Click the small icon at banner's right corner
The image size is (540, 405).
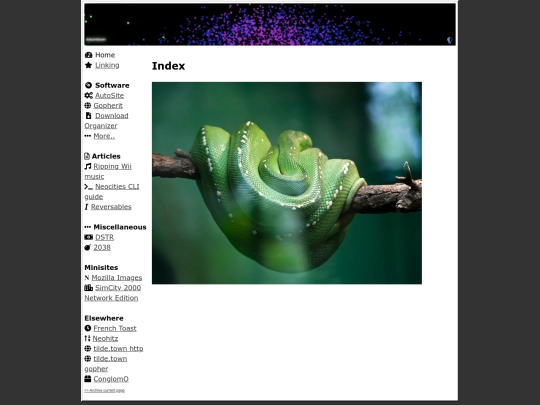(x=449, y=40)
